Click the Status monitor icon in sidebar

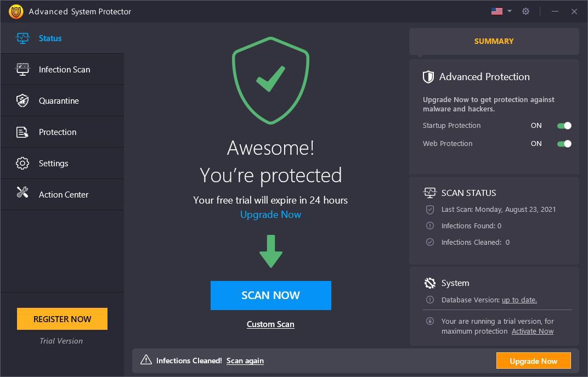[x=22, y=38]
